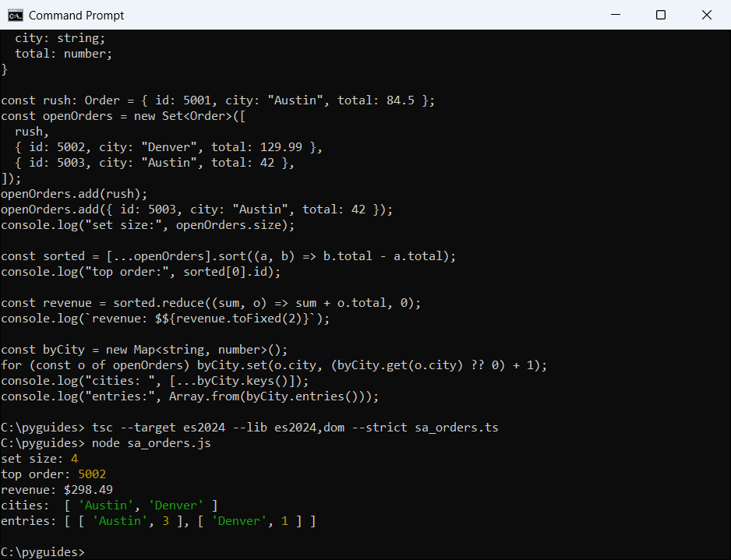Minimize the Command Prompt window
This screenshot has width=731, height=560.
coord(616,15)
